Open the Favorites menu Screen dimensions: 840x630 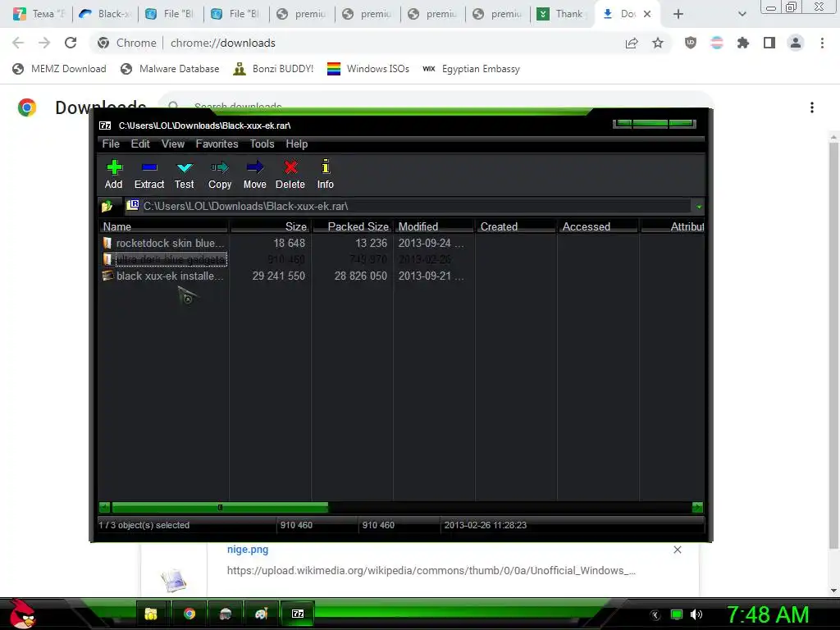(217, 144)
